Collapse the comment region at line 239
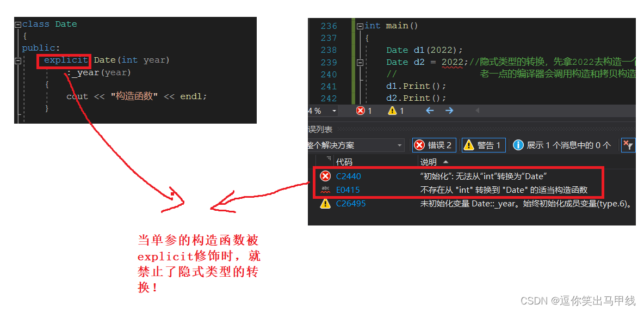644x311 pixels. [360, 63]
